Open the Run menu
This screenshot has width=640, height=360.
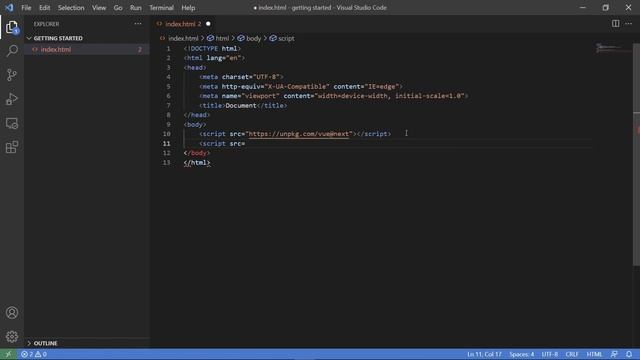[x=136, y=7]
